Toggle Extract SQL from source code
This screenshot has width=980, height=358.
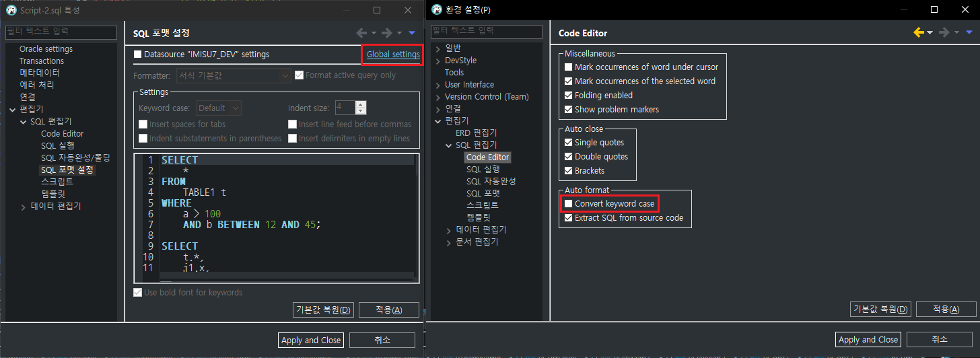pyautogui.click(x=569, y=218)
